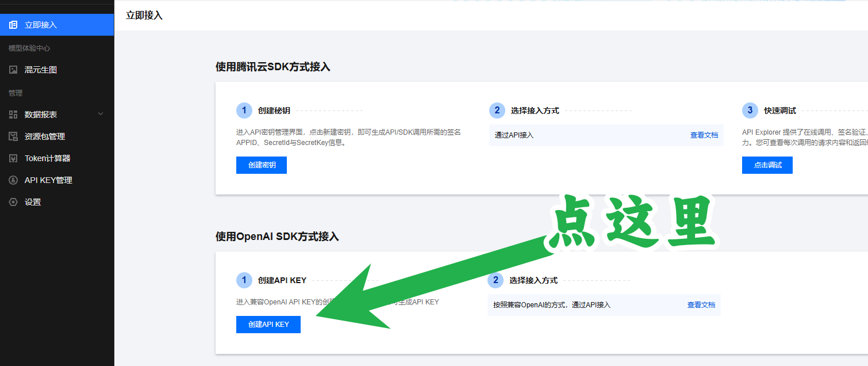868x366 pixels.
Task: Click the 点击调试 button
Action: [767, 165]
